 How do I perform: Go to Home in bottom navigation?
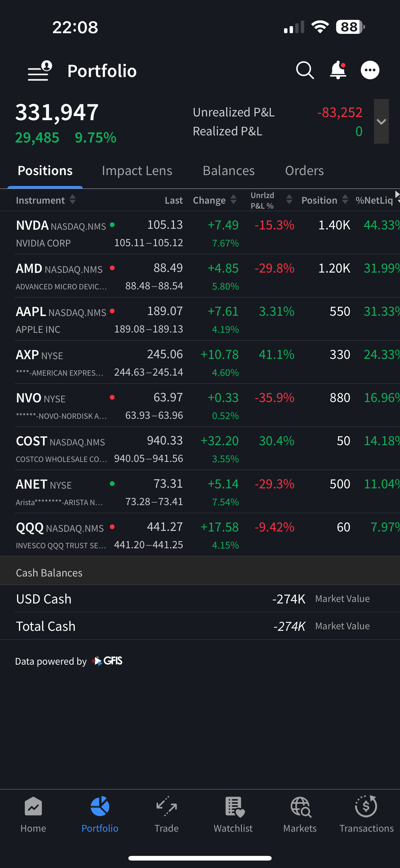click(x=33, y=814)
